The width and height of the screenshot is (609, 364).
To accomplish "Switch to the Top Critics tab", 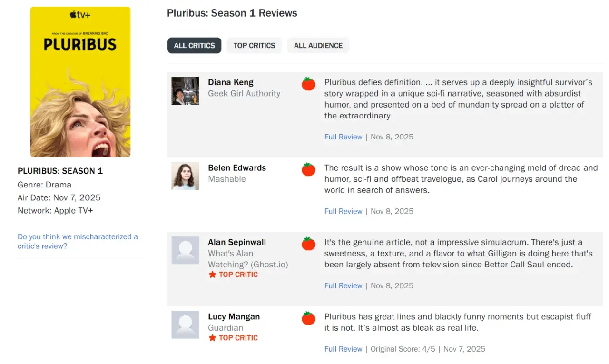I will tap(254, 46).
